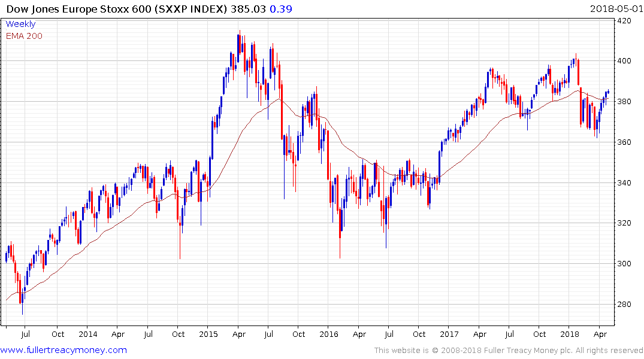644x359 pixels.
Task: Click the 2014 year label on time axis
Action: [x=88, y=334]
